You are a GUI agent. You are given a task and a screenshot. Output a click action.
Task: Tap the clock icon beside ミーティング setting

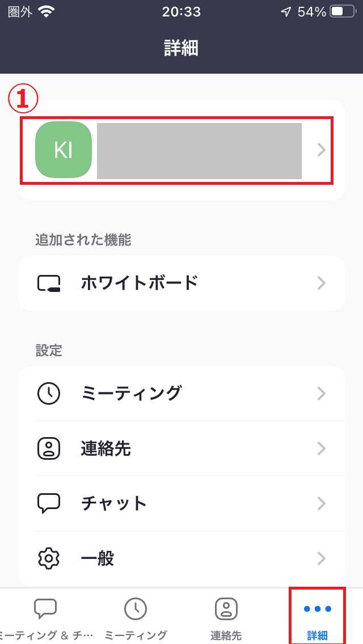point(49,393)
